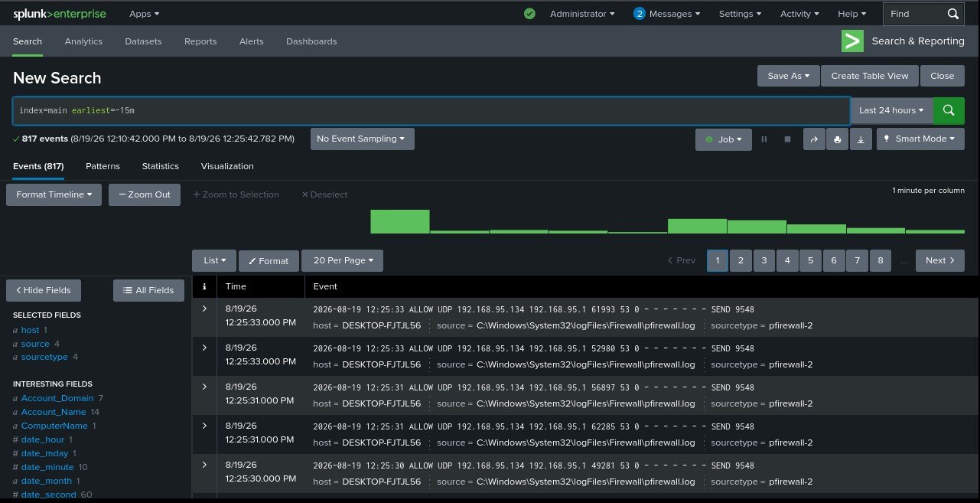Open the date_minute interesting field
The width and height of the screenshot is (980, 503).
(x=47, y=467)
